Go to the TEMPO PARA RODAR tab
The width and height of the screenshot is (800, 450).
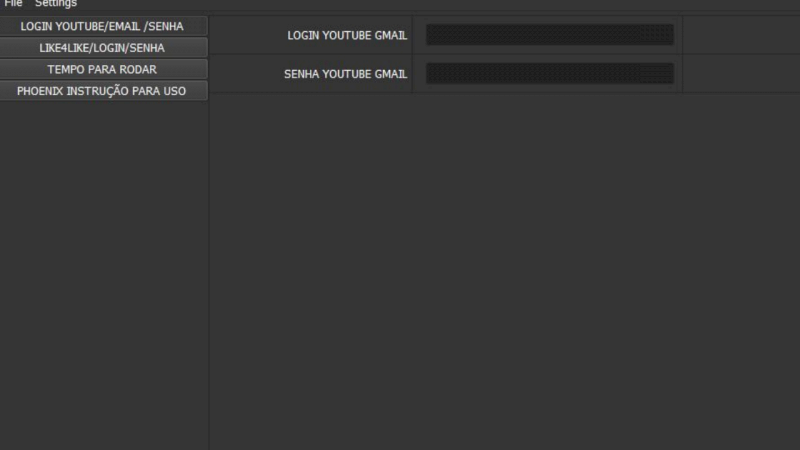pos(103,69)
